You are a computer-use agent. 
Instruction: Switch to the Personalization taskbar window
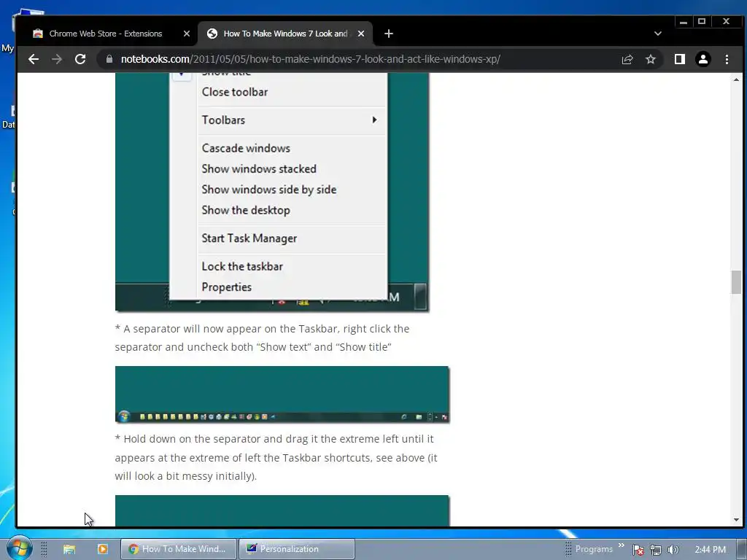point(296,549)
